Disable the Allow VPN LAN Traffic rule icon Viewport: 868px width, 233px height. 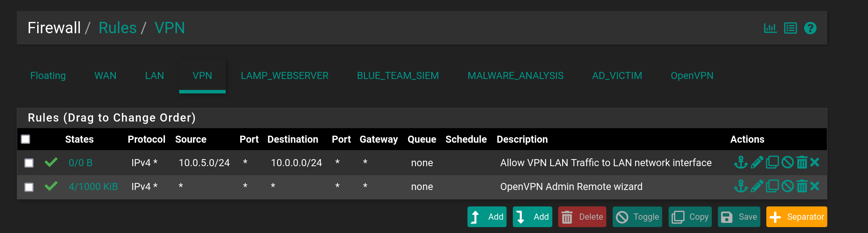[787, 162]
